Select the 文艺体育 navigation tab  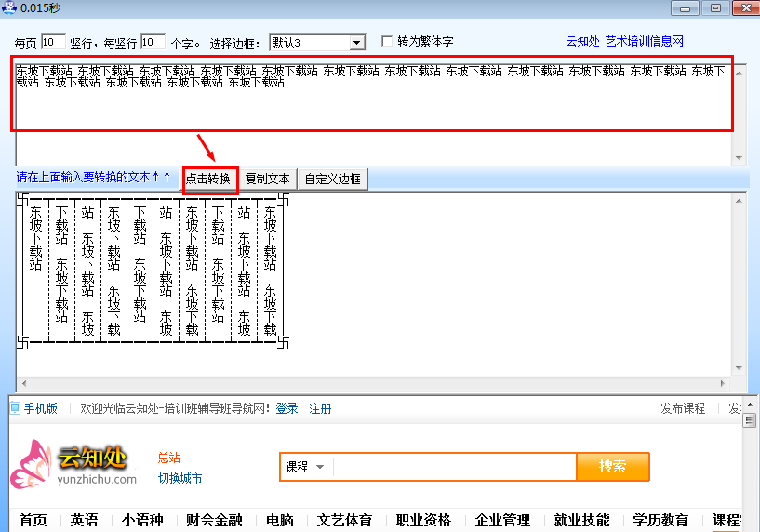pos(344,520)
